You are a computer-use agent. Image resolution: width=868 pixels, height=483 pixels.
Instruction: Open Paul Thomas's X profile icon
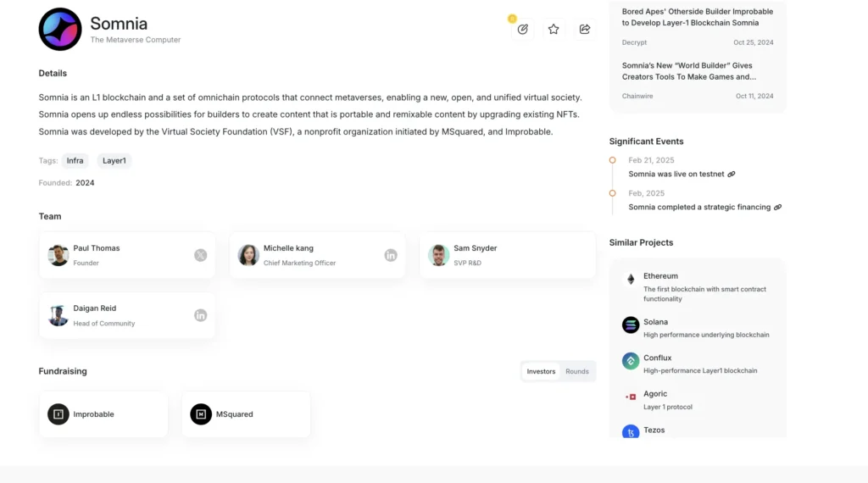(x=201, y=255)
